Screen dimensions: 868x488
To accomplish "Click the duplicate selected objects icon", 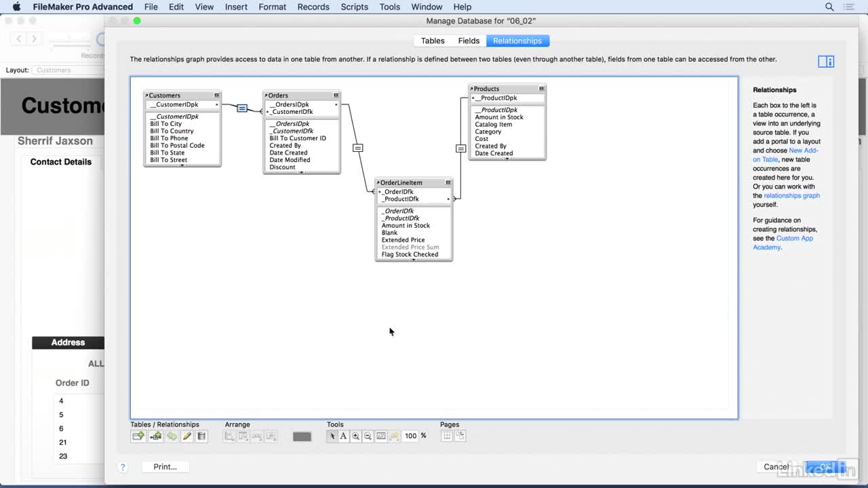I will pyautogui.click(x=172, y=436).
